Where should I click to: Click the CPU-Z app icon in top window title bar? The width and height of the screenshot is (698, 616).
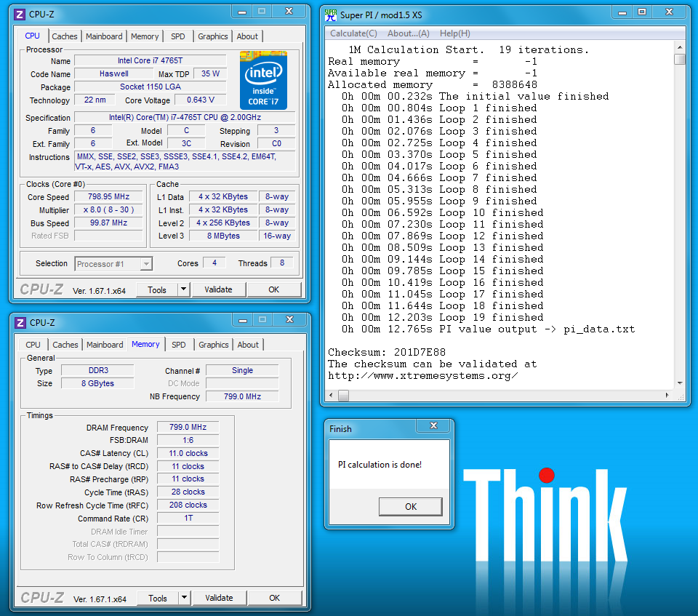point(20,15)
